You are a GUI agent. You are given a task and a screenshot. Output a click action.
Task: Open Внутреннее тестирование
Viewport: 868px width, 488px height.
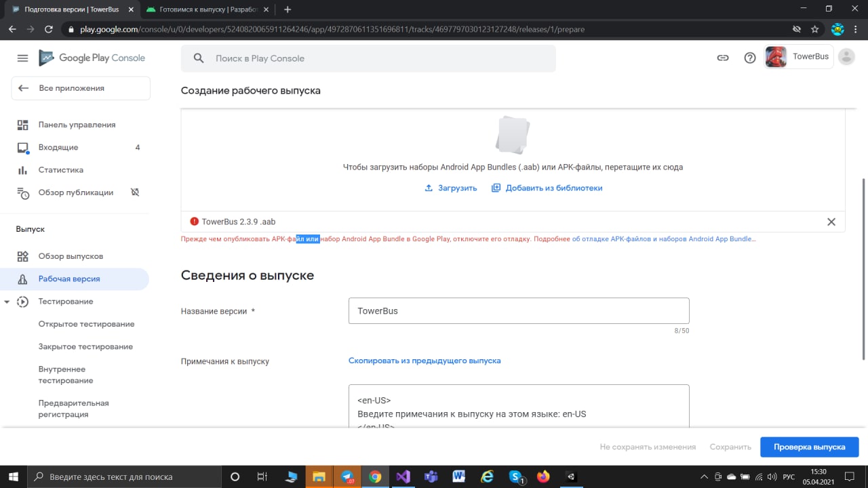[x=66, y=375]
